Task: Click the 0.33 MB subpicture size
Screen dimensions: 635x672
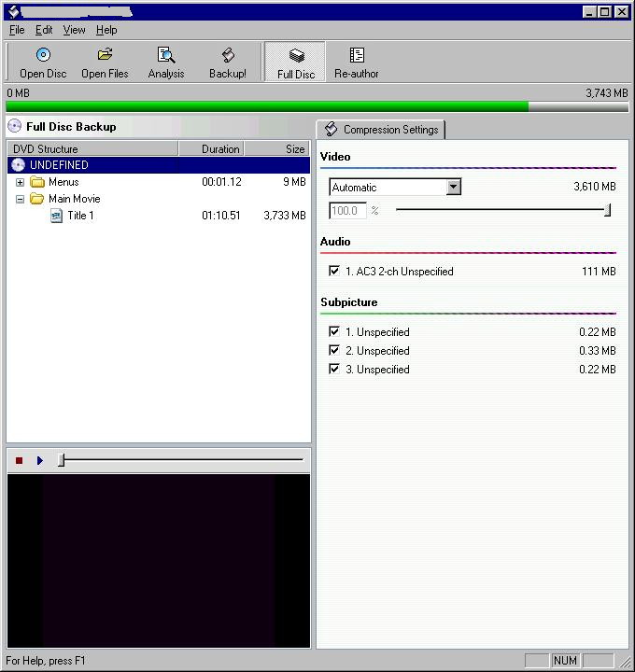Action: [598, 351]
